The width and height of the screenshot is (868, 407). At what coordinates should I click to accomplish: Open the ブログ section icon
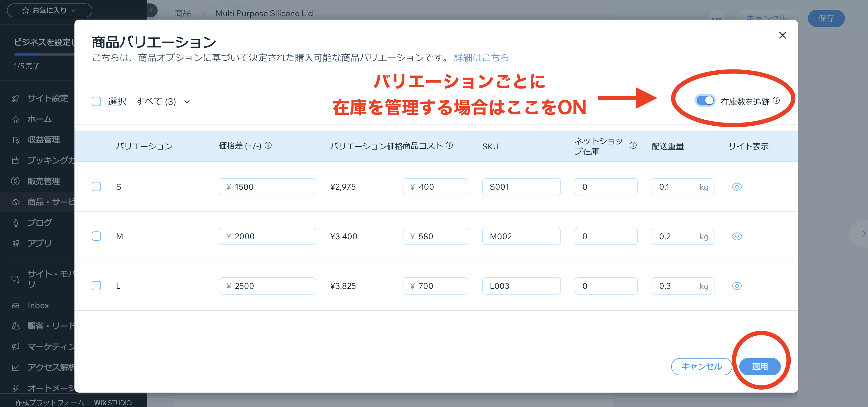click(16, 223)
